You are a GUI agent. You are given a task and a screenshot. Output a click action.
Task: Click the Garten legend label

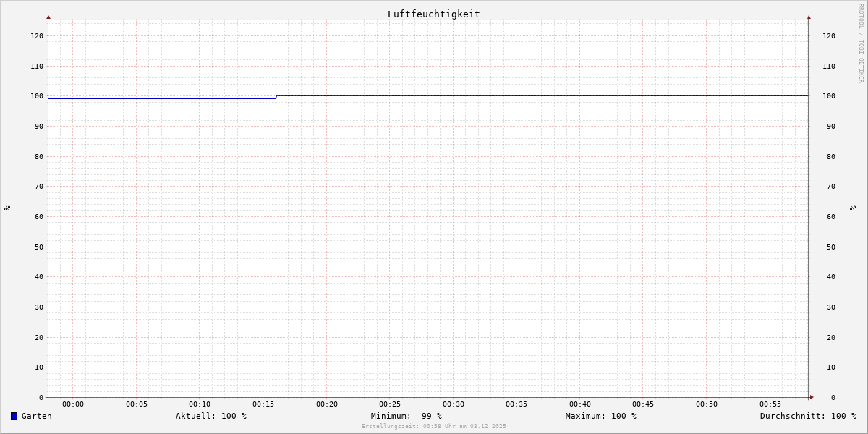coord(37,416)
